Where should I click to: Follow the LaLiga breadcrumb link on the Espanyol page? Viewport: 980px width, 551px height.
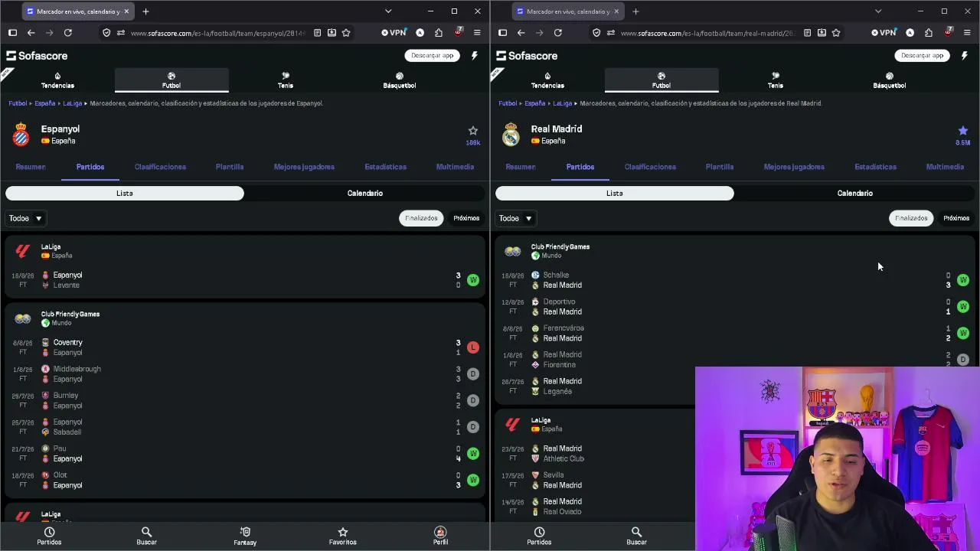[72, 103]
